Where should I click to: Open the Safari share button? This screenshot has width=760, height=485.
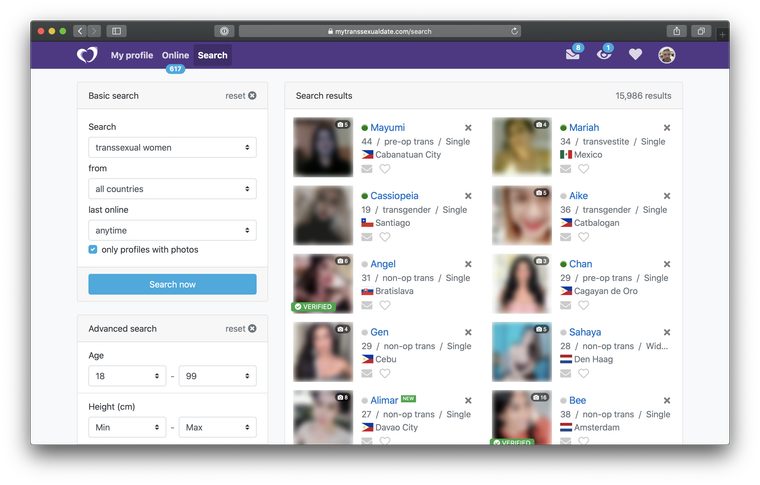677,31
